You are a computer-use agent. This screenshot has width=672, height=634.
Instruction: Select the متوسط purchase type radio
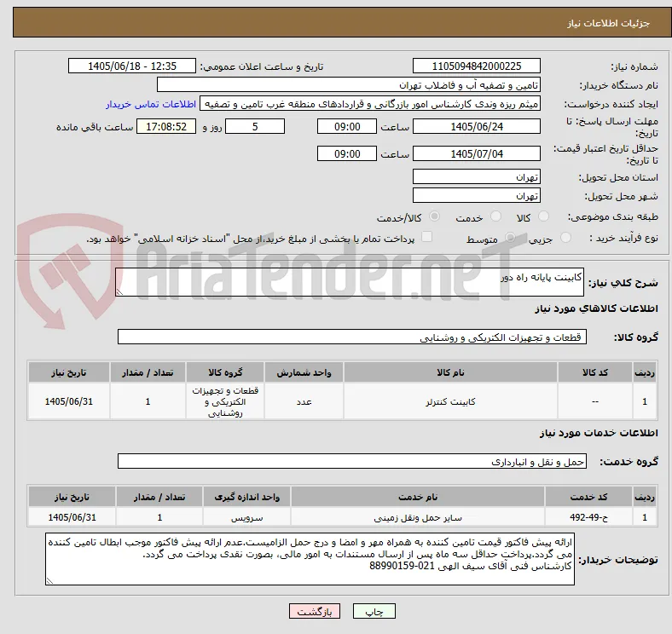[510, 237]
